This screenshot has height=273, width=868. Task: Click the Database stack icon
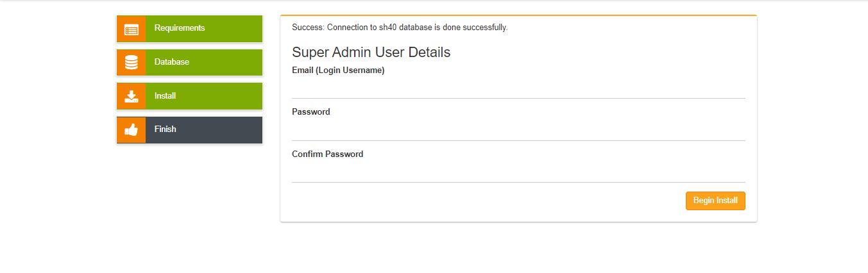[132, 62]
